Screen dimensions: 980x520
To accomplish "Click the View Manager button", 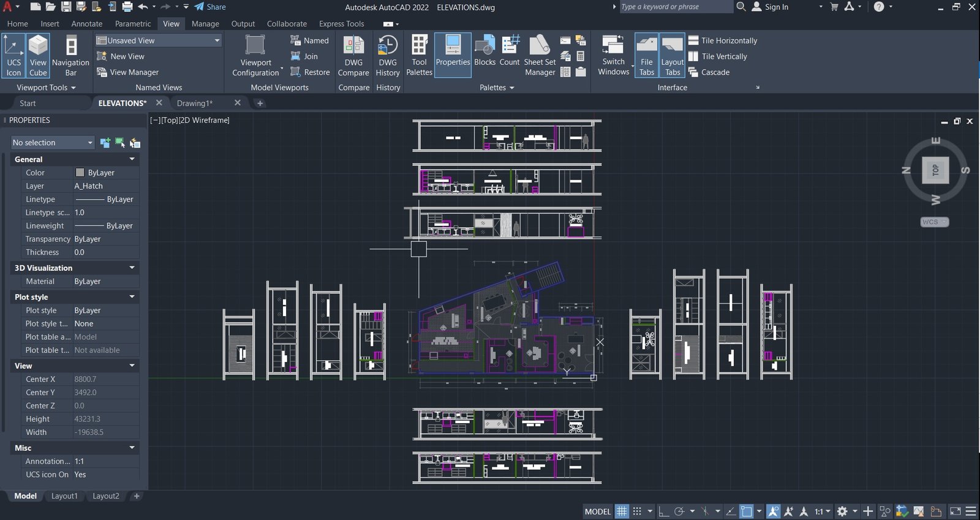I will (127, 72).
